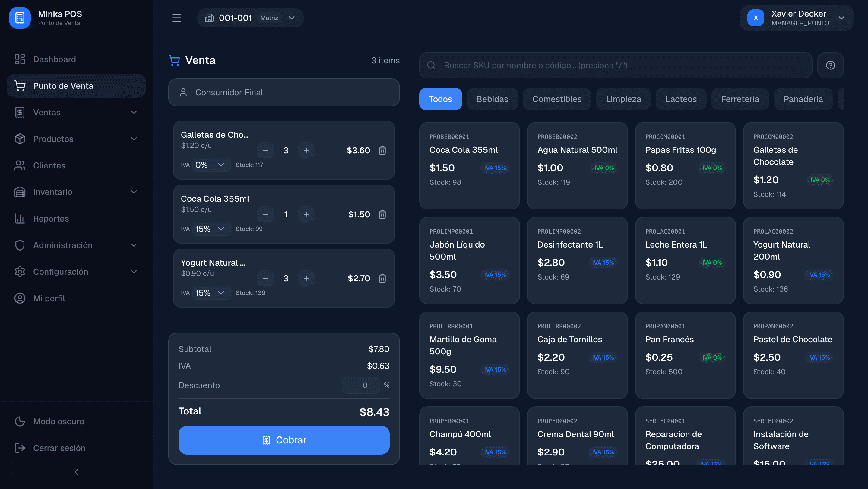Add Papas Fritas 100g product card
The height and width of the screenshot is (489, 868).
pyautogui.click(x=685, y=166)
